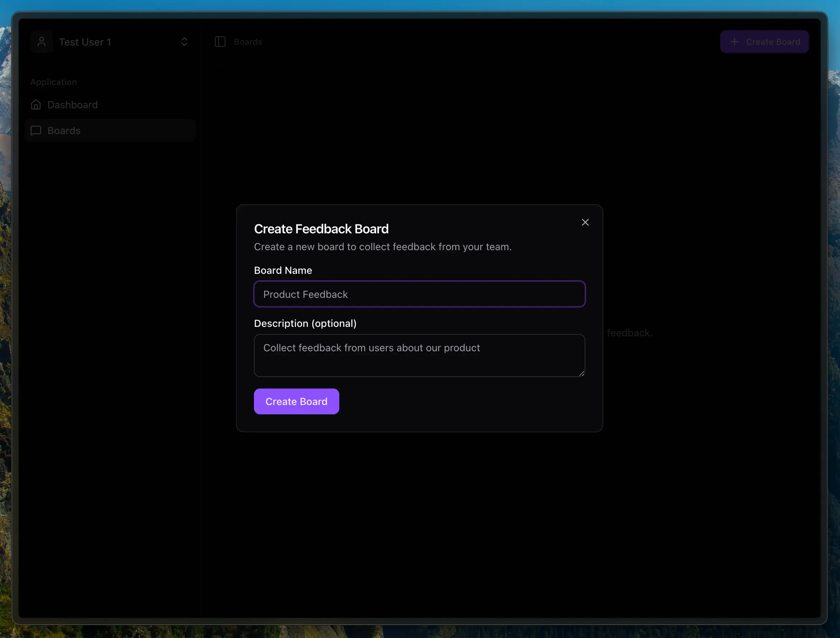Image resolution: width=840 pixels, height=638 pixels.
Task: Select the house icon next to Dashboard
Action: coord(36,104)
